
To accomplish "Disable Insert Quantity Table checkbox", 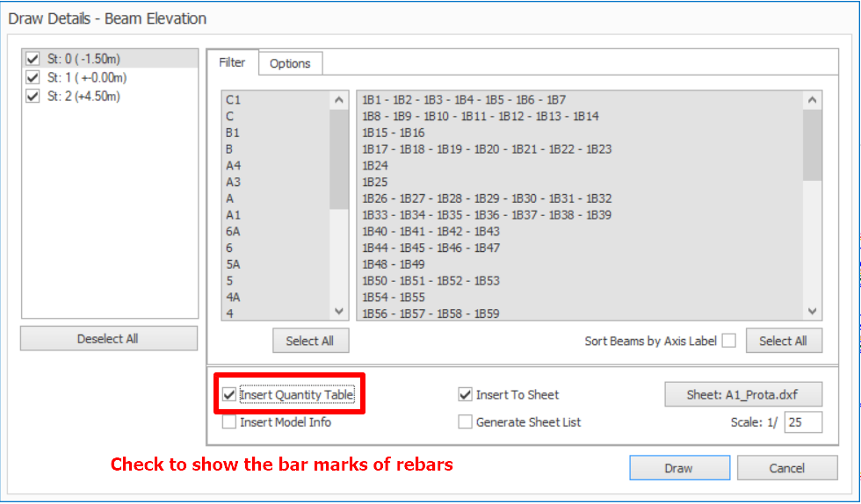I will tap(229, 395).
